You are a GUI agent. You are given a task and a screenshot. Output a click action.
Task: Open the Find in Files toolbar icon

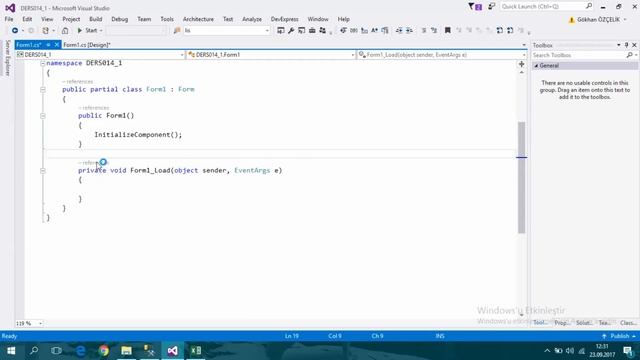tap(177, 31)
